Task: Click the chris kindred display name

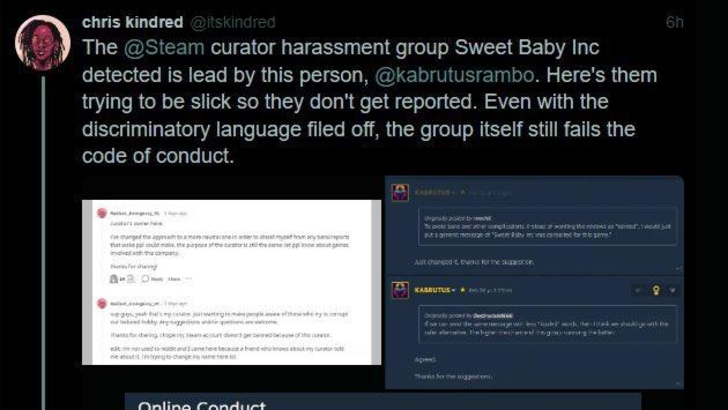Action: pos(132,22)
